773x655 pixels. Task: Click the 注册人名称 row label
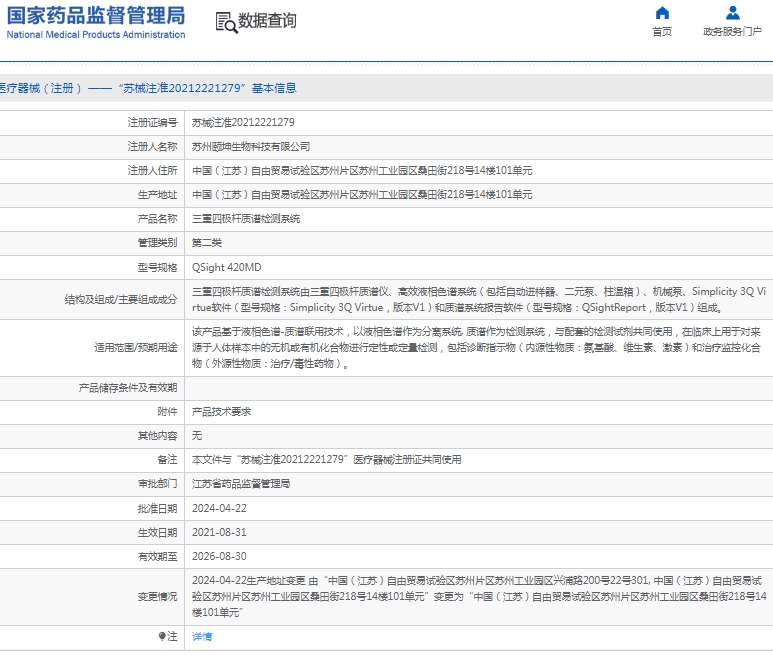(x=152, y=146)
